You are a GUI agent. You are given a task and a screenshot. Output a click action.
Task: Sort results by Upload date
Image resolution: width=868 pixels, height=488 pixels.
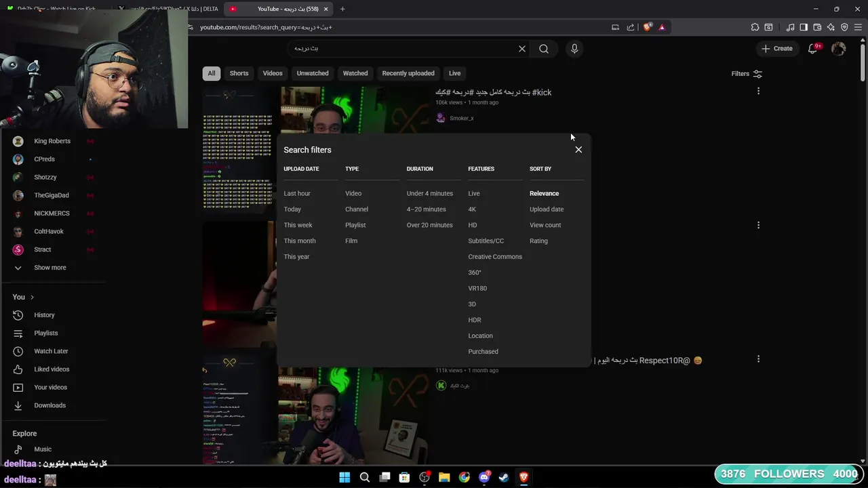click(547, 209)
